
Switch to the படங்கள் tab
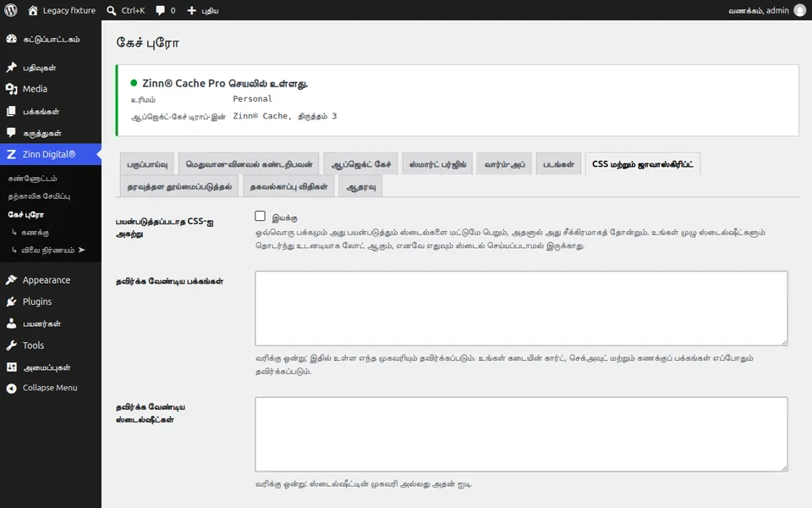click(x=558, y=164)
